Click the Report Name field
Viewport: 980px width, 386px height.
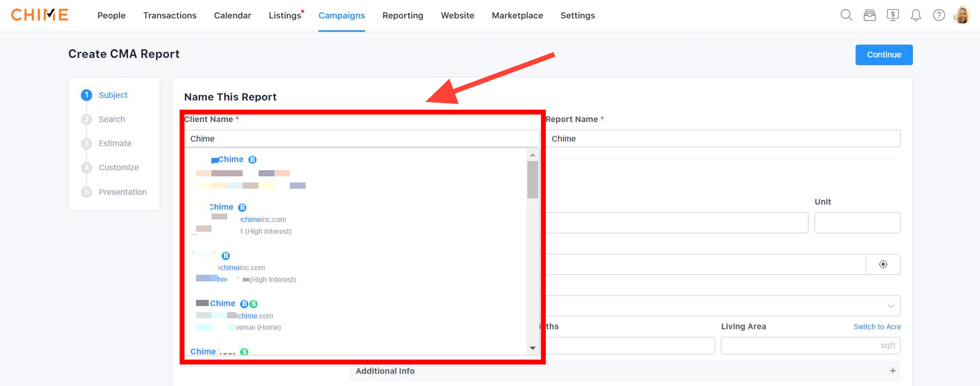tap(722, 139)
